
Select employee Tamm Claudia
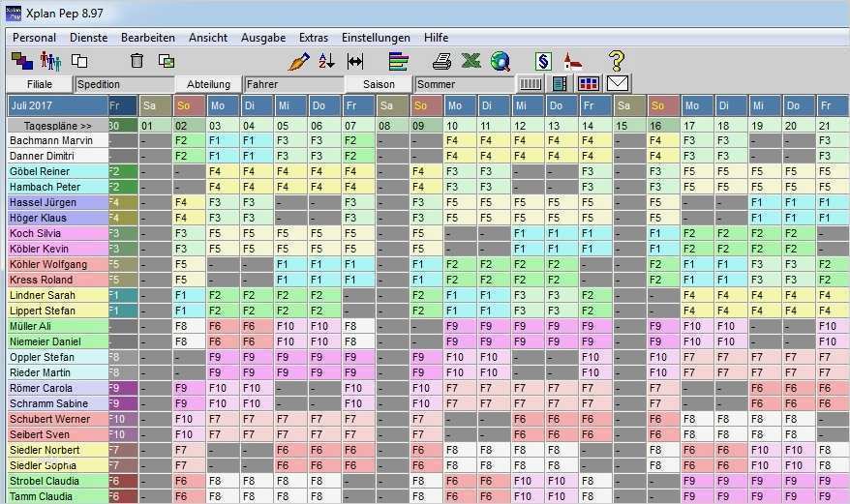click(x=57, y=496)
